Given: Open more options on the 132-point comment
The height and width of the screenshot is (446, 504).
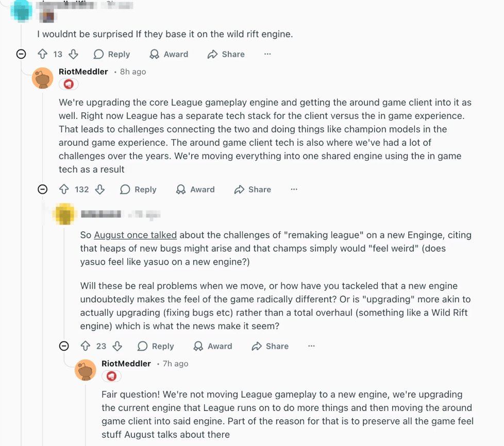Looking at the screenshot, I should pyautogui.click(x=294, y=190).
